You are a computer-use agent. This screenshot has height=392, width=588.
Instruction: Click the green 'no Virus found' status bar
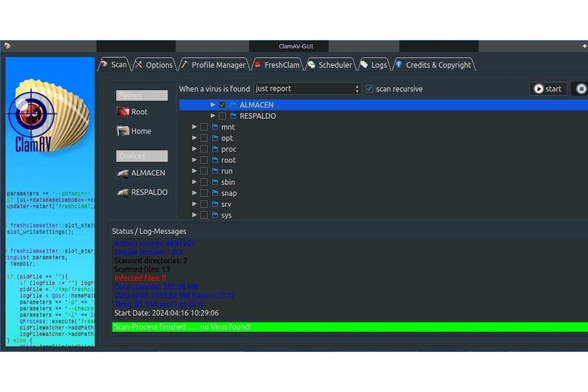pyautogui.click(x=350, y=327)
